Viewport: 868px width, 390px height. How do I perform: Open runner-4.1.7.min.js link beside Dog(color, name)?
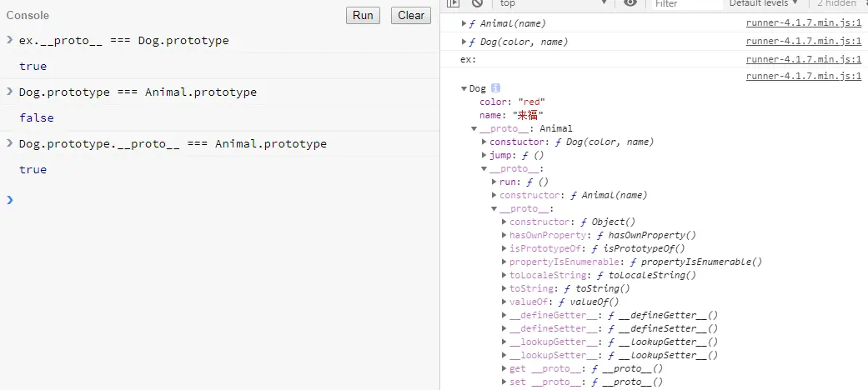tap(804, 42)
